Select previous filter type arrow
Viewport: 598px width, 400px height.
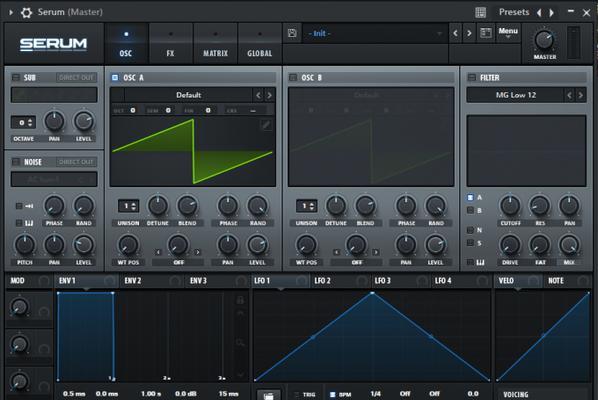tap(569, 95)
